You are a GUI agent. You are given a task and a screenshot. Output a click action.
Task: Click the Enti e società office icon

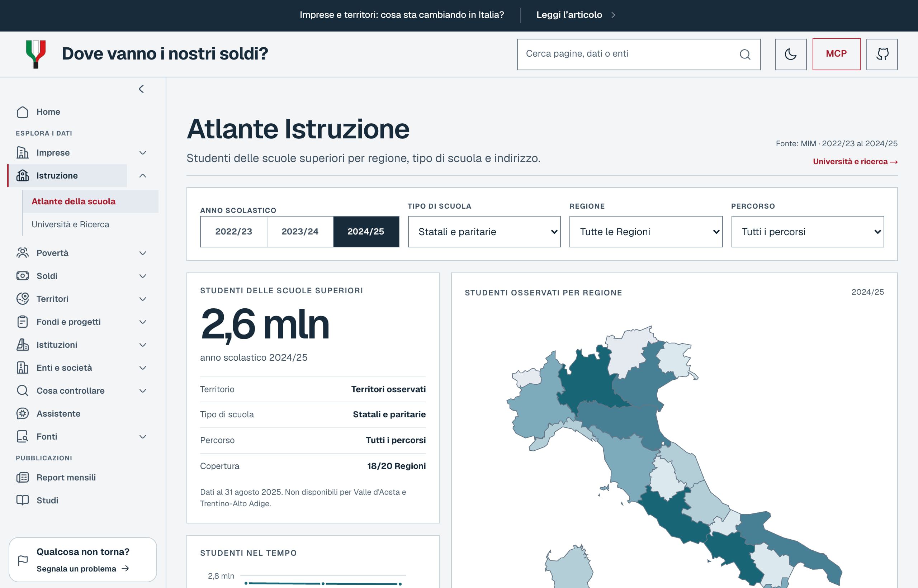pos(23,368)
